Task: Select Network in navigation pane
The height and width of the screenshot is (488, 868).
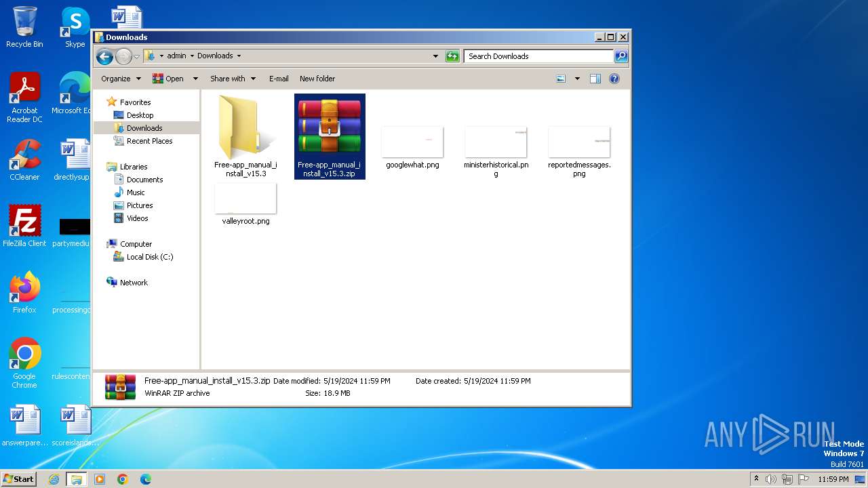Action: pos(134,283)
